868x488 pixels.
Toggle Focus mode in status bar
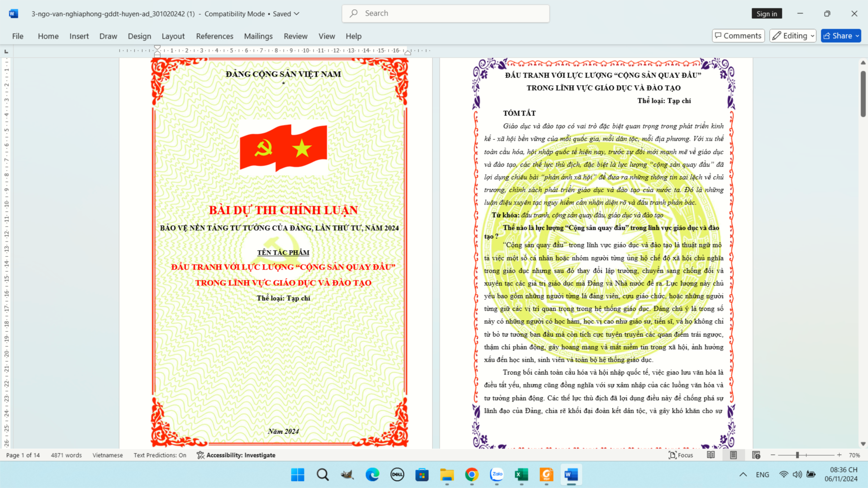tap(680, 455)
